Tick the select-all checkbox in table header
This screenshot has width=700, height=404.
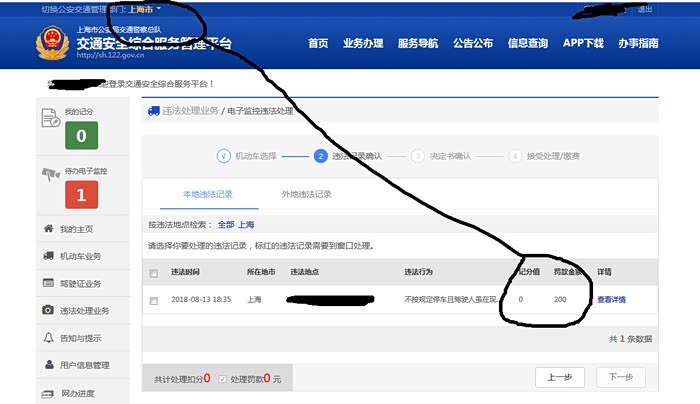(x=154, y=273)
